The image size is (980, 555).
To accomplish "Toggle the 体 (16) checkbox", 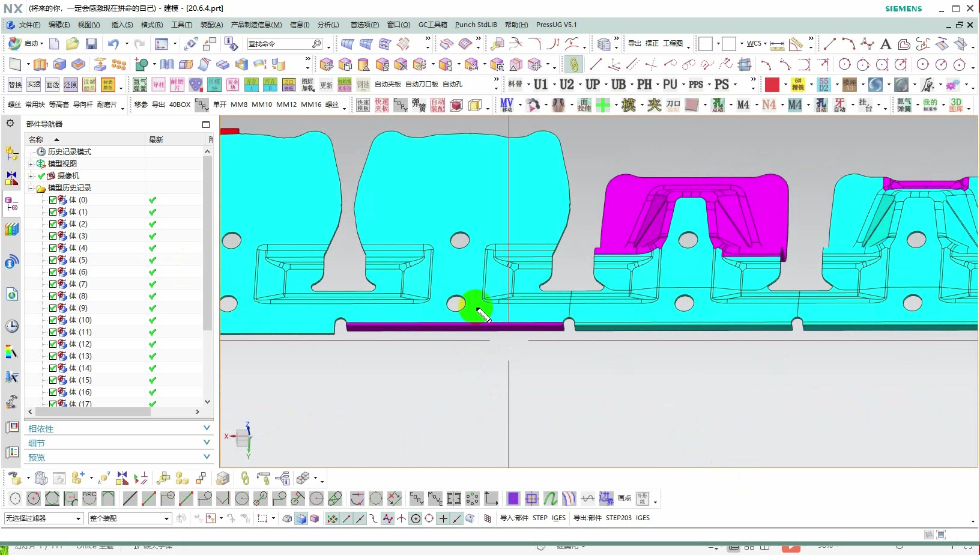I will pos(53,392).
